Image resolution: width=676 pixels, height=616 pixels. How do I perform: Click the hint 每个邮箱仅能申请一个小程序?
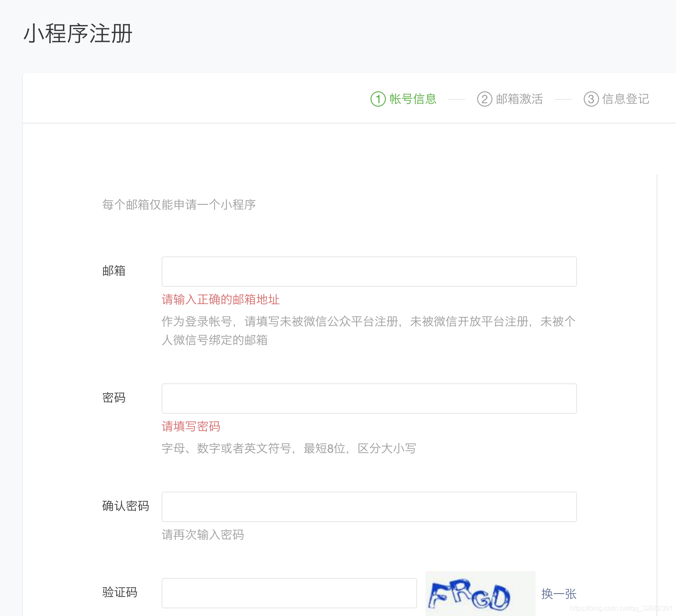coord(179,205)
